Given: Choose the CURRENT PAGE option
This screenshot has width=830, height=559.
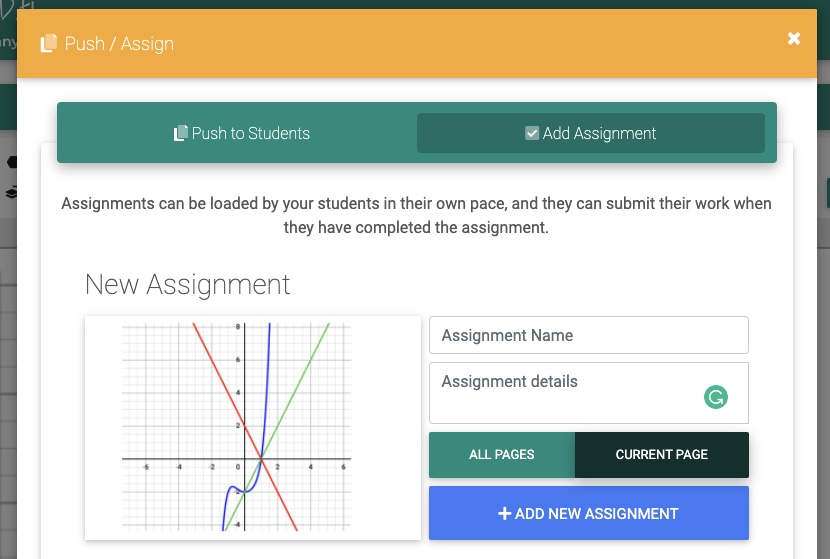Looking at the screenshot, I should point(662,455).
